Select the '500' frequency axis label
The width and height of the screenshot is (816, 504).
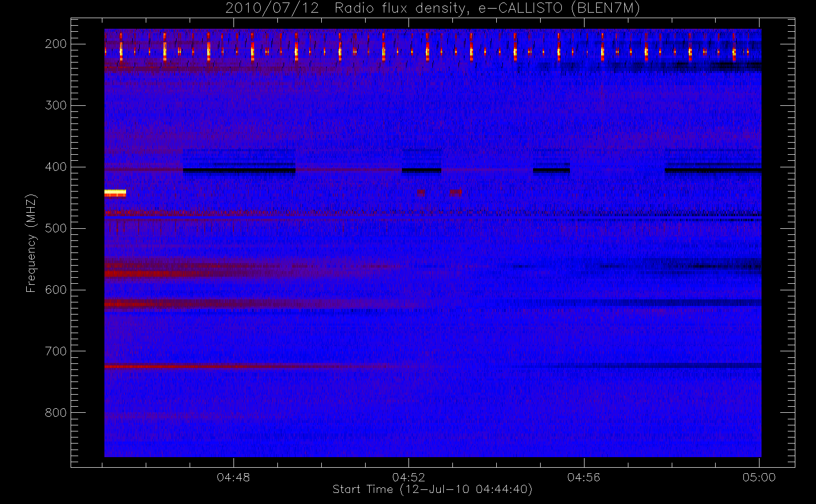(55, 228)
